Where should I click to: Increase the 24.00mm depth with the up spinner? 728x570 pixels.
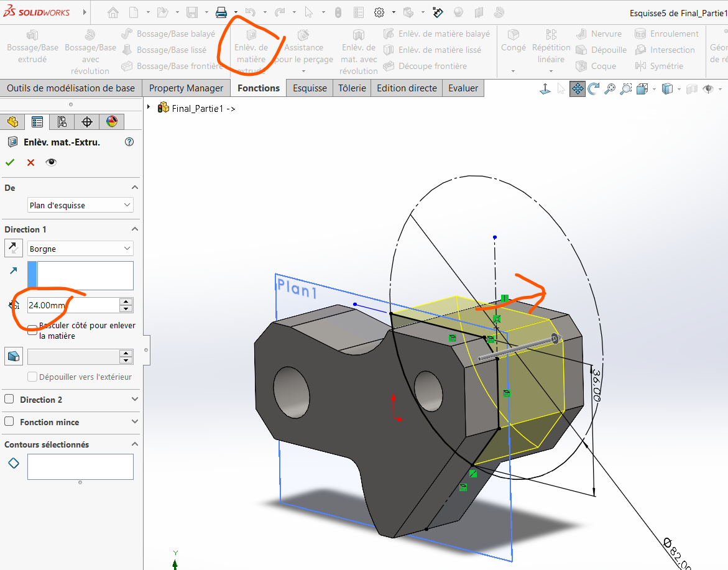point(126,301)
